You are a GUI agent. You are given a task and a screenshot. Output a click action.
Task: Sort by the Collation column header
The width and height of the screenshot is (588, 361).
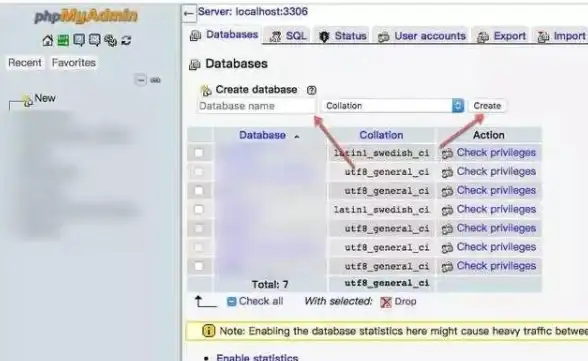click(x=381, y=135)
